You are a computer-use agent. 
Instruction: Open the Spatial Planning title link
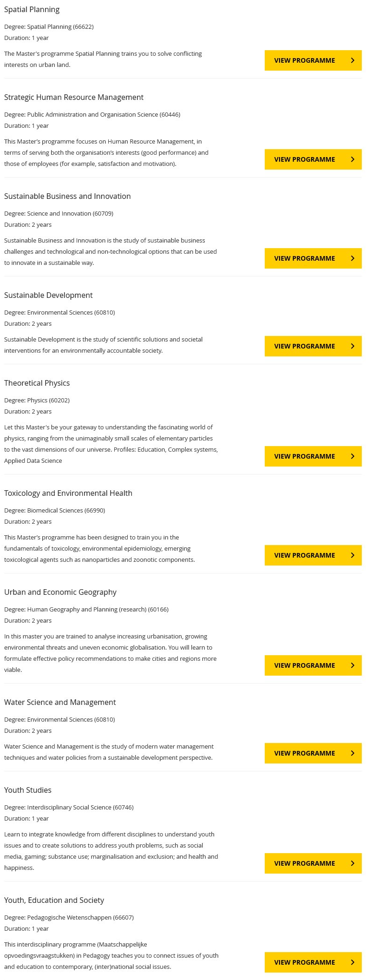(32, 10)
